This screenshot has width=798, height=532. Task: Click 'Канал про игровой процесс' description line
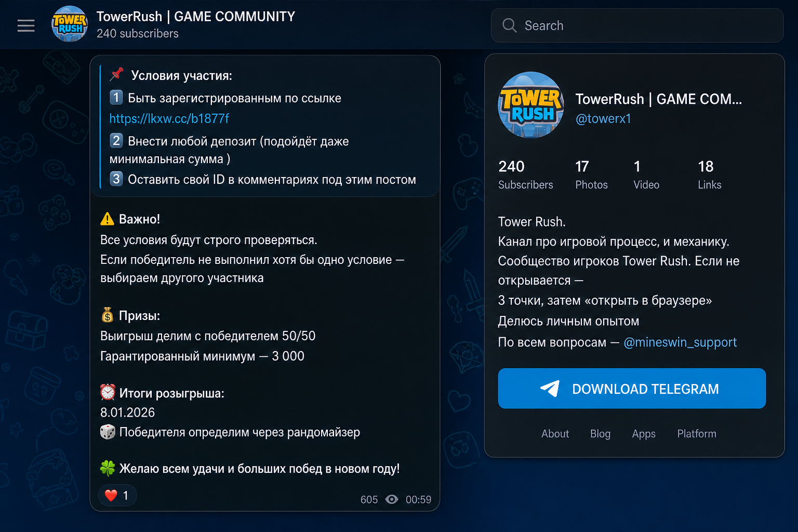pyautogui.click(x=614, y=242)
